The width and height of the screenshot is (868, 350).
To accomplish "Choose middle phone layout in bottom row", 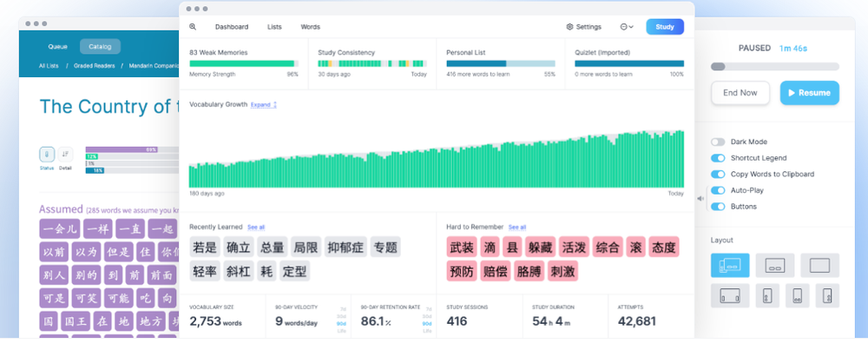I will coord(797,296).
